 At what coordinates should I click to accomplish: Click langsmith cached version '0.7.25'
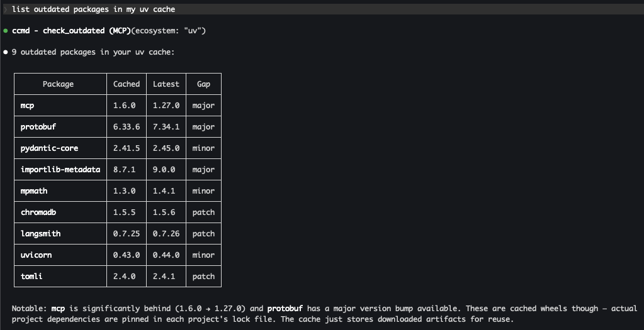coord(127,233)
